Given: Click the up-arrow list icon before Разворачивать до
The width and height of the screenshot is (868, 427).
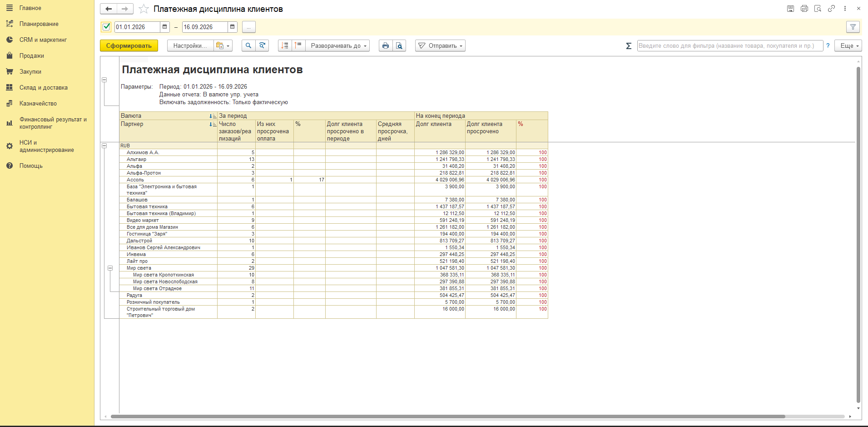Looking at the screenshot, I should [298, 45].
